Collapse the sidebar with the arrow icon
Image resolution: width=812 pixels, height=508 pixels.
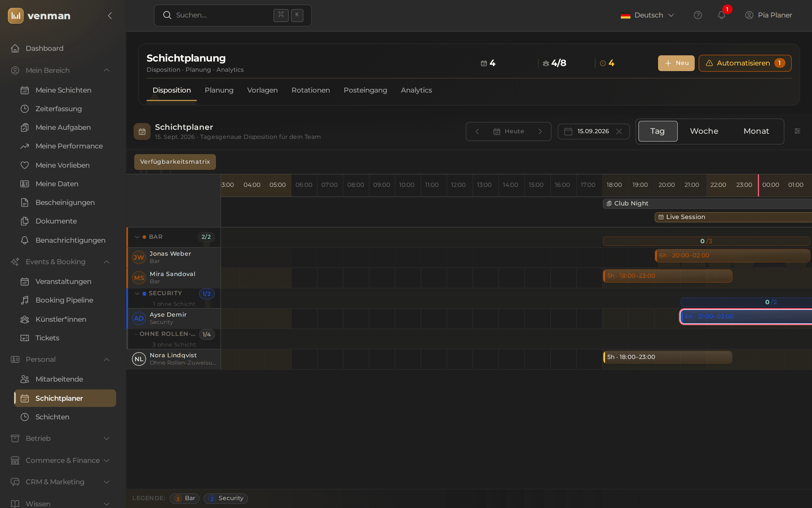coord(110,16)
